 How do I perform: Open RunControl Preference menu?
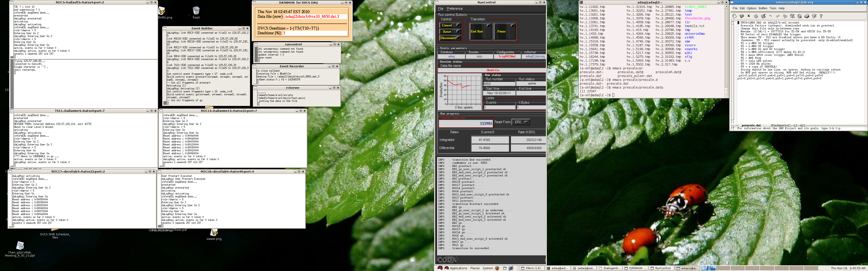pyautogui.click(x=455, y=8)
